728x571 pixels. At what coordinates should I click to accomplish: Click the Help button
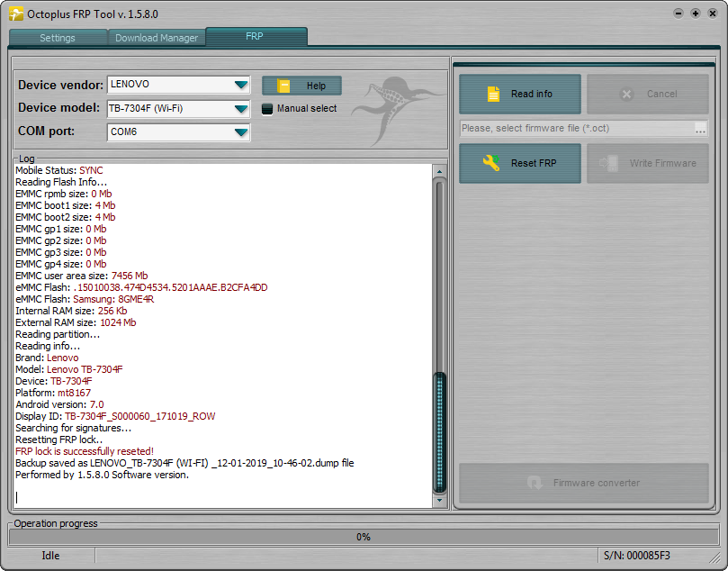tap(301, 86)
